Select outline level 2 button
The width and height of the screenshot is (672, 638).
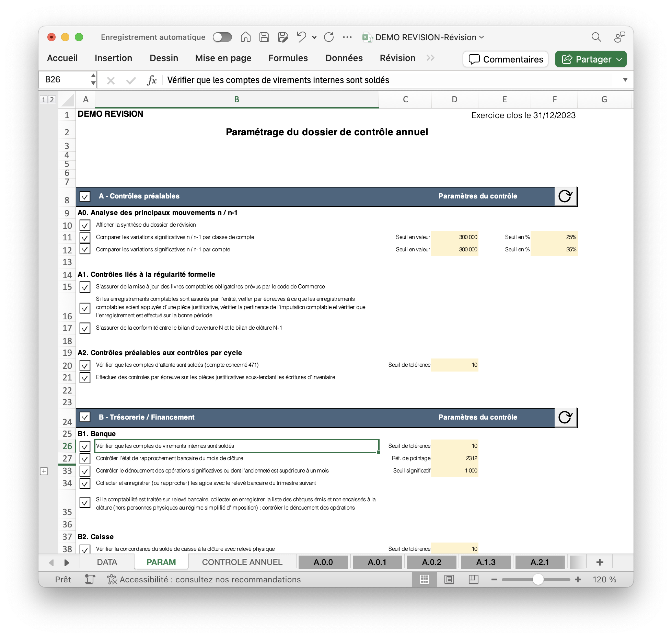(52, 100)
